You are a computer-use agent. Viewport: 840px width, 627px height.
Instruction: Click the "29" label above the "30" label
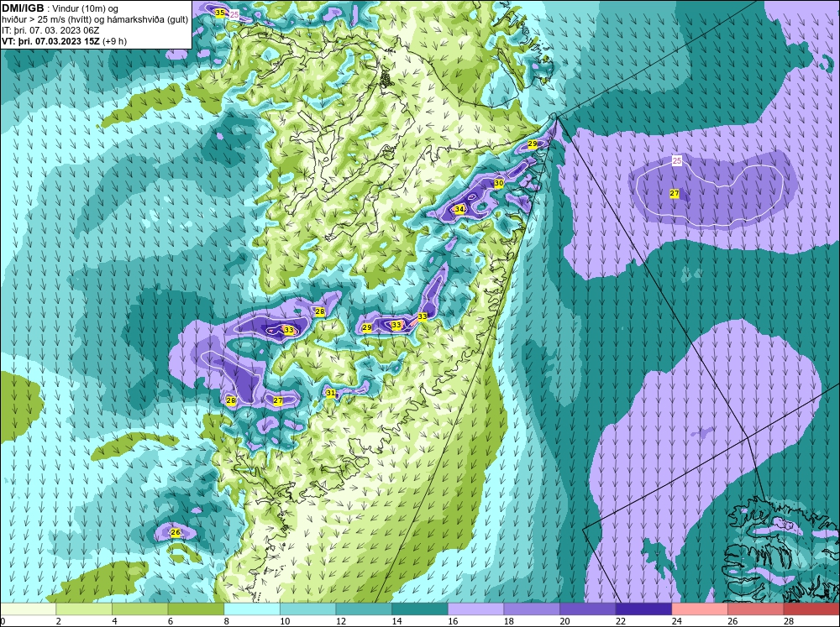click(x=533, y=144)
